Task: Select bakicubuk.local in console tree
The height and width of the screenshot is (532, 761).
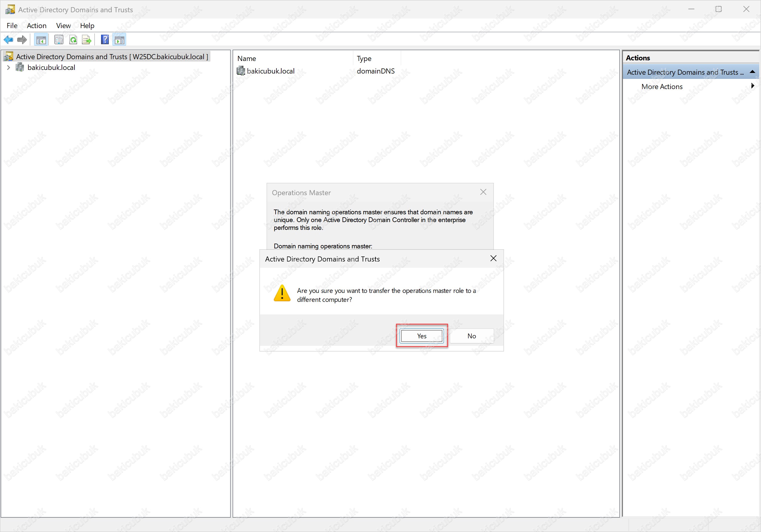Action: [51, 67]
